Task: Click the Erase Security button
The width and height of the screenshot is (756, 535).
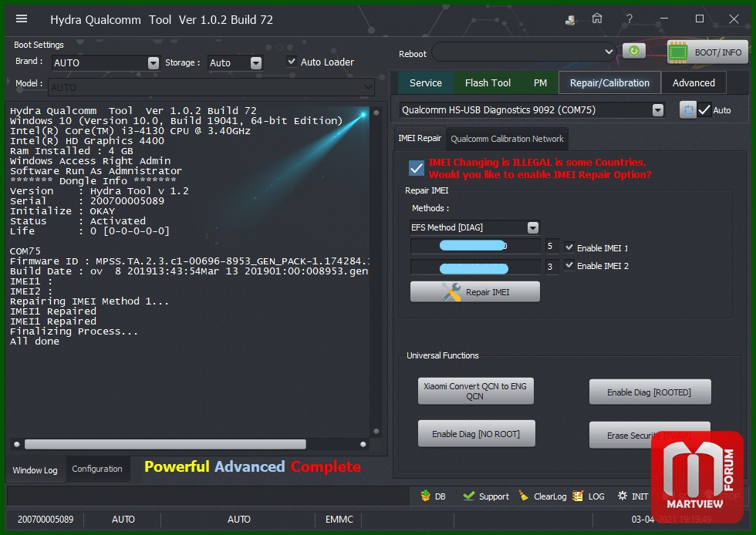Action: [x=650, y=435]
